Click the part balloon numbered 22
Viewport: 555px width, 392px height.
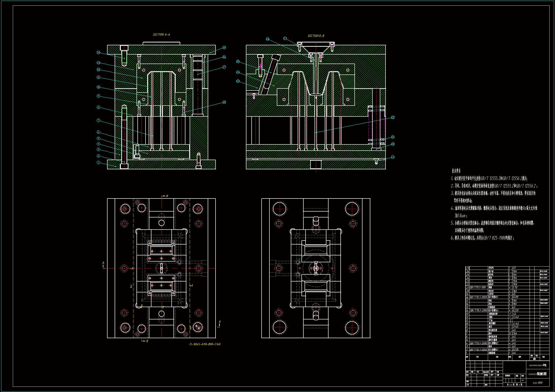393,117
